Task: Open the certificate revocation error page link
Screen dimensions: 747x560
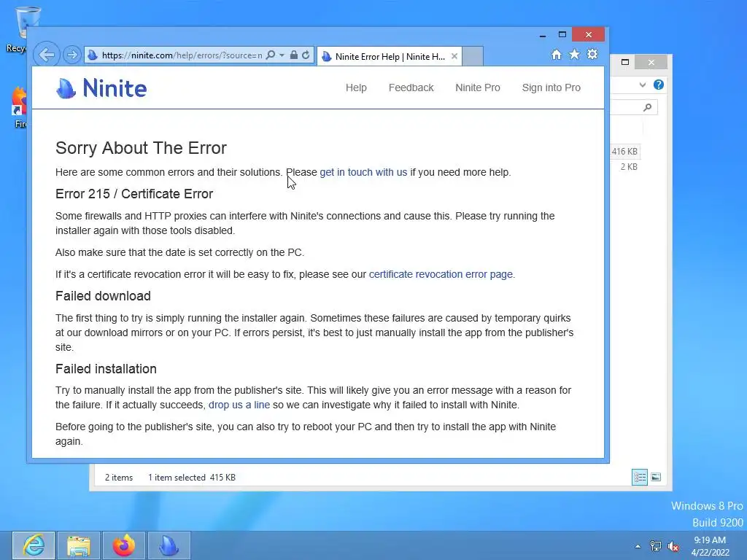Action: [x=441, y=274]
